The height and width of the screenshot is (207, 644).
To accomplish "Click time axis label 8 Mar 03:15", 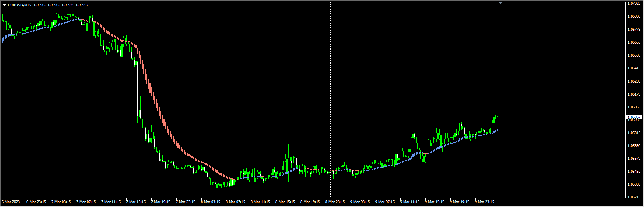I will (x=211, y=202).
